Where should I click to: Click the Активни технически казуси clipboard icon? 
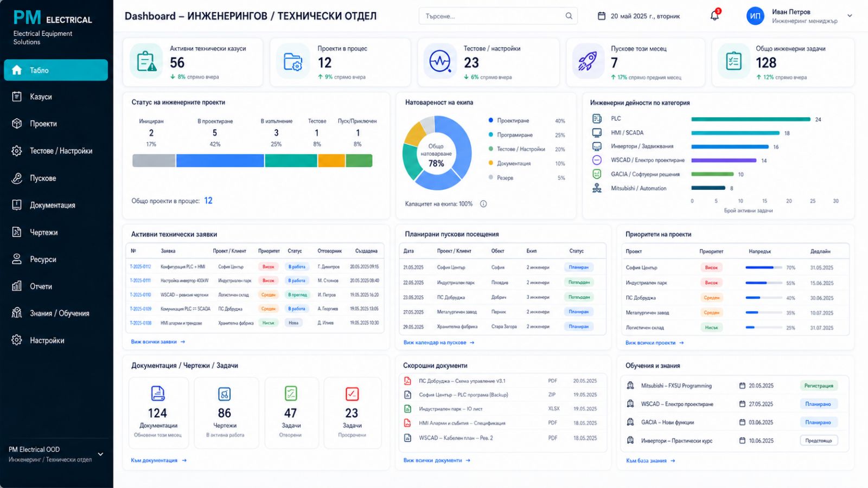coord(146,61)
